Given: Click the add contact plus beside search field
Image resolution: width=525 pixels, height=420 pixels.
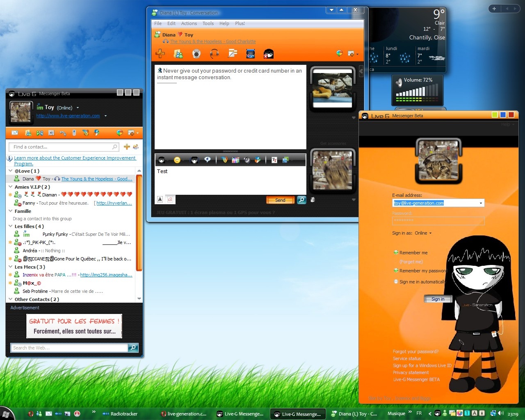Looking at the screenshot, I should pyautogui.click(x=127, y=147).
